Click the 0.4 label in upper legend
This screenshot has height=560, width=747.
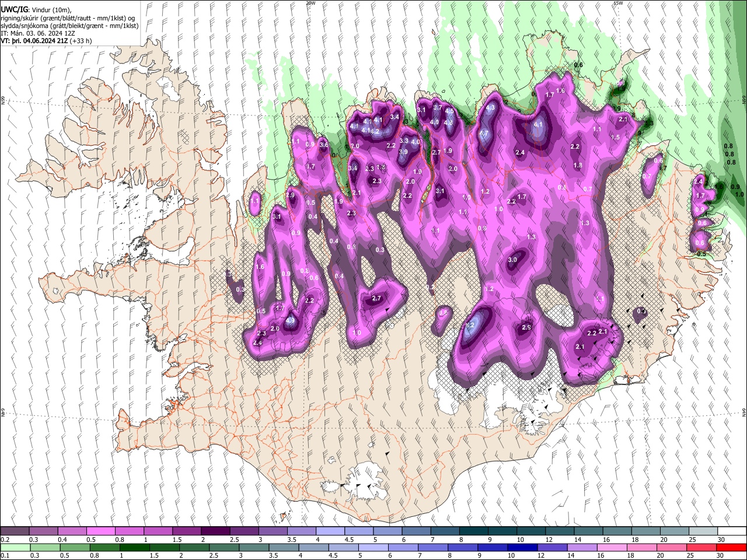(x=62, y=540)
